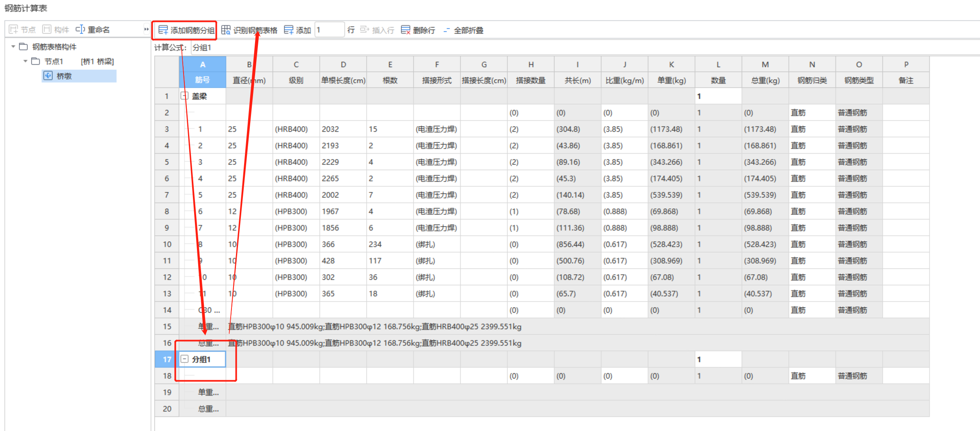980x431 pixels.
Task: Click the 插入行 button
Action: tap(377, 30)
